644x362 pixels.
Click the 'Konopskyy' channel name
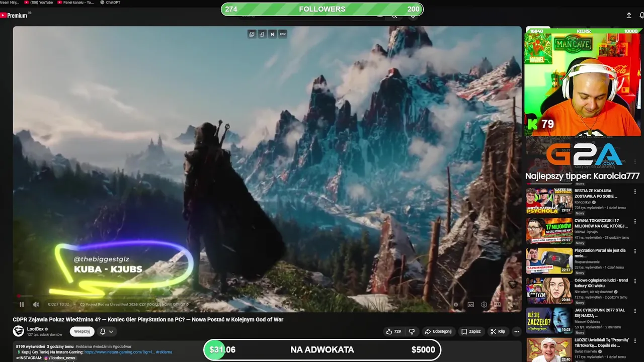coord(583,202)
